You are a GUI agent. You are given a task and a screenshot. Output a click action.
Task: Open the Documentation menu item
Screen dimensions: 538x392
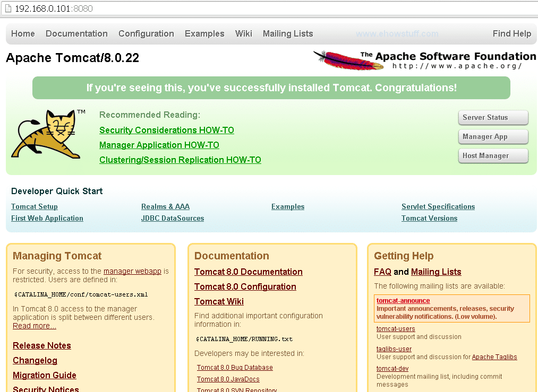[x=76, y=33]
